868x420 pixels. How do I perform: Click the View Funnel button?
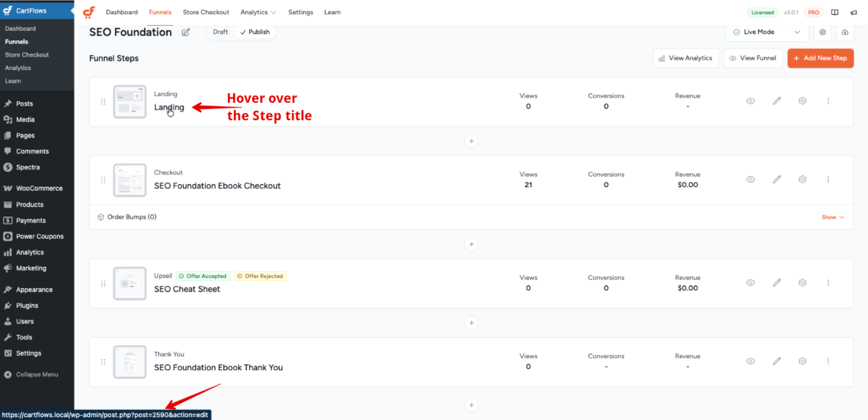pyautogui.click(x=753, y=58)
